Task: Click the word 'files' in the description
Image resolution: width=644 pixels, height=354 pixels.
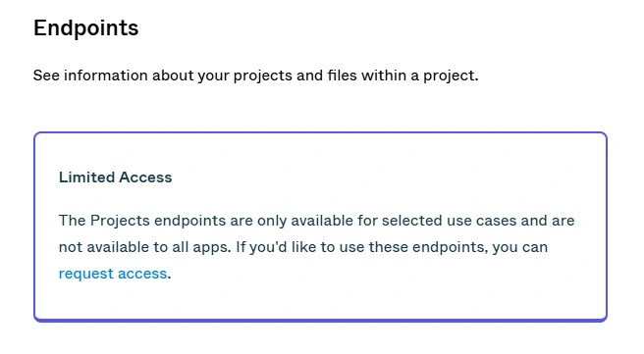Action: [342, 76]
